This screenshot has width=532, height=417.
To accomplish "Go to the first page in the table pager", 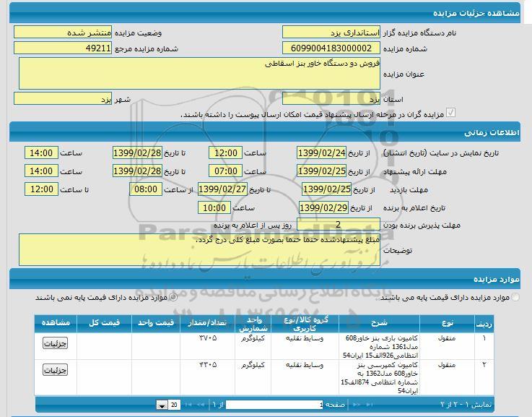I will [x=369, y=405].
